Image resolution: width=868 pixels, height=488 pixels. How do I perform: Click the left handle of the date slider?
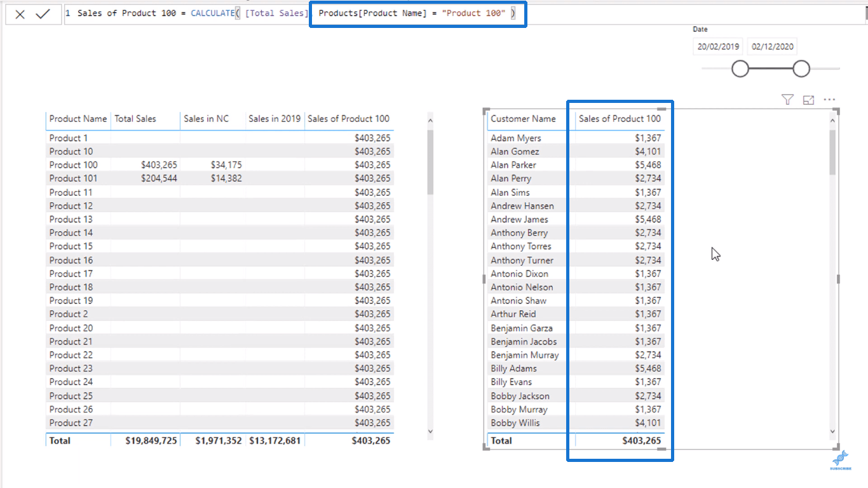click(740, 69)
